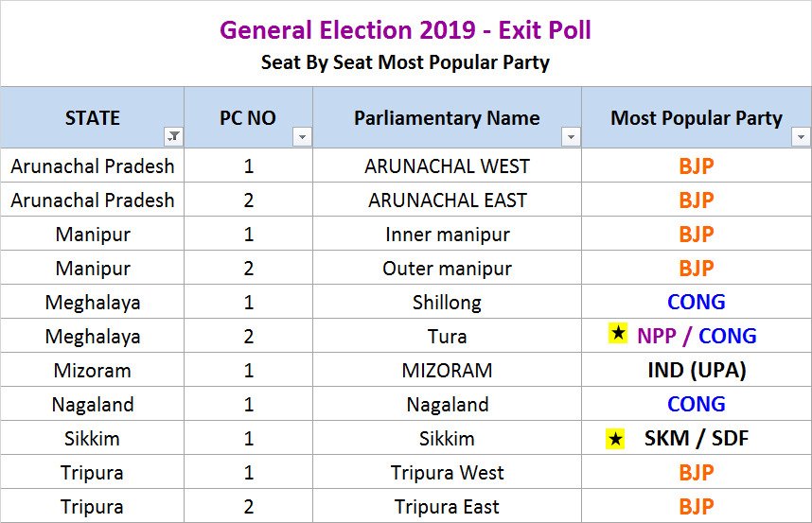The height and width of the screenshot is (523, 812).
Task: Select the General Election 2019 title cell
Action: click(x=405, y=30)
